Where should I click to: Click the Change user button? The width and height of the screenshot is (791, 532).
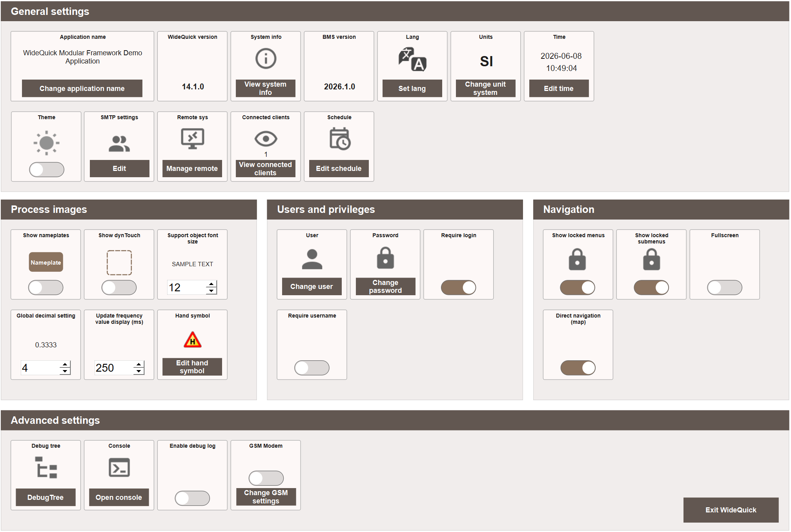coord(312,286)
